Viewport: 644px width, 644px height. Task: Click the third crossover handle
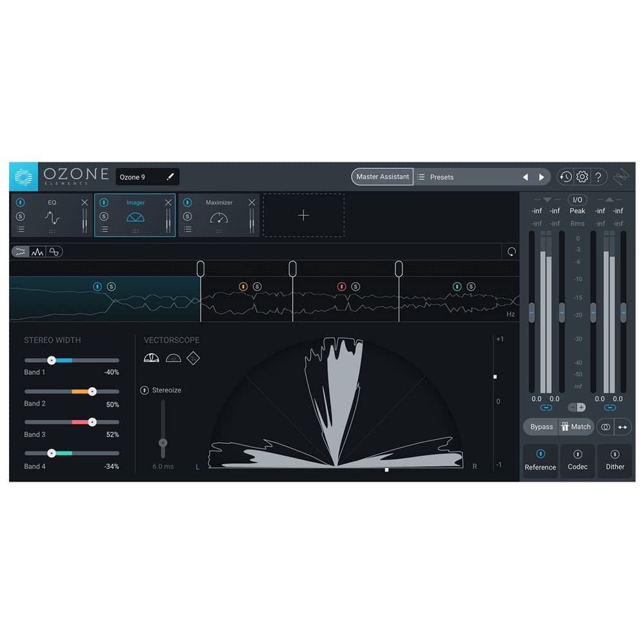pos(399,269)
